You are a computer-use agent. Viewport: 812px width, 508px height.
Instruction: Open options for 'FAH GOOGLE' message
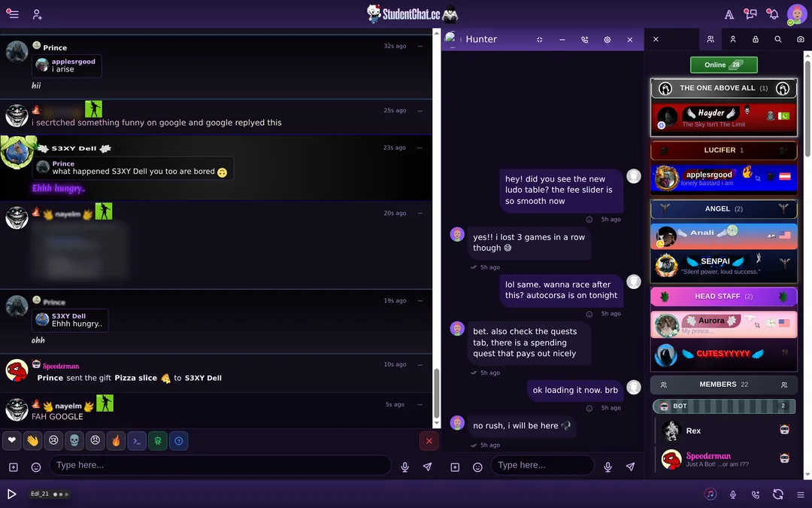[x=420, y=404]
